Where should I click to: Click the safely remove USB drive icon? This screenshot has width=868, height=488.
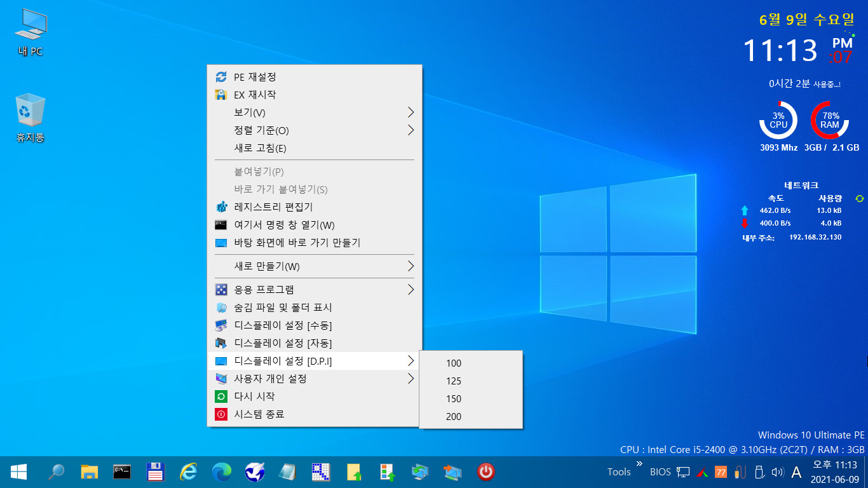[x=759, y=472]
